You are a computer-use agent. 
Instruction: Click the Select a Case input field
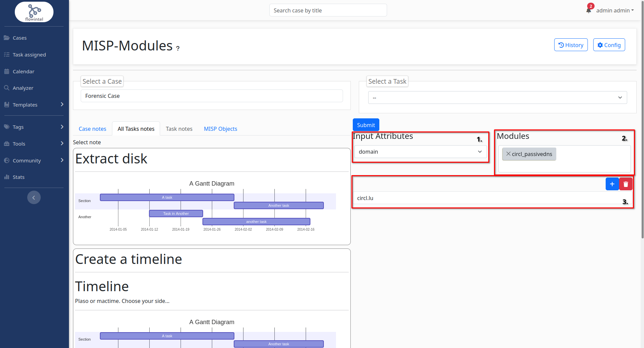pos(212,96)
